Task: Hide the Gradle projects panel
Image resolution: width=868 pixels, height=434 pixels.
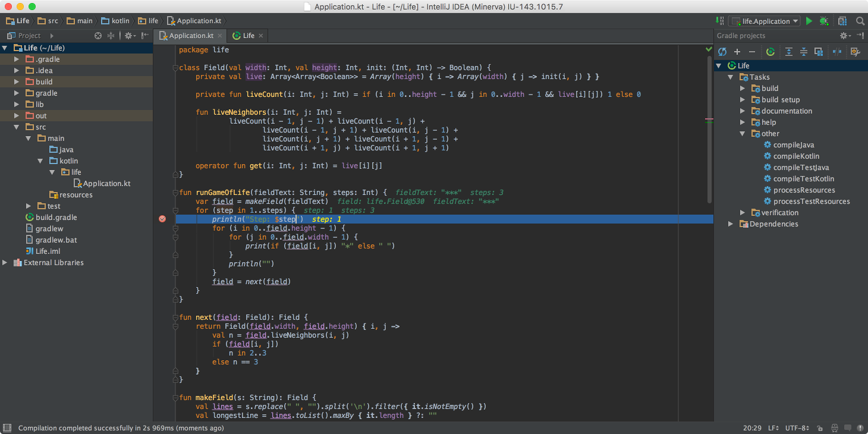Action: pyautogui.click(x=859, y=36)
